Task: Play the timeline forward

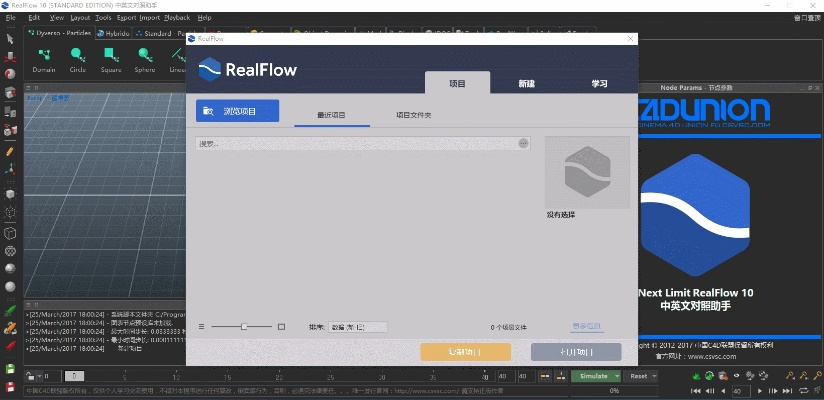Action: click(x=760, y=391)
